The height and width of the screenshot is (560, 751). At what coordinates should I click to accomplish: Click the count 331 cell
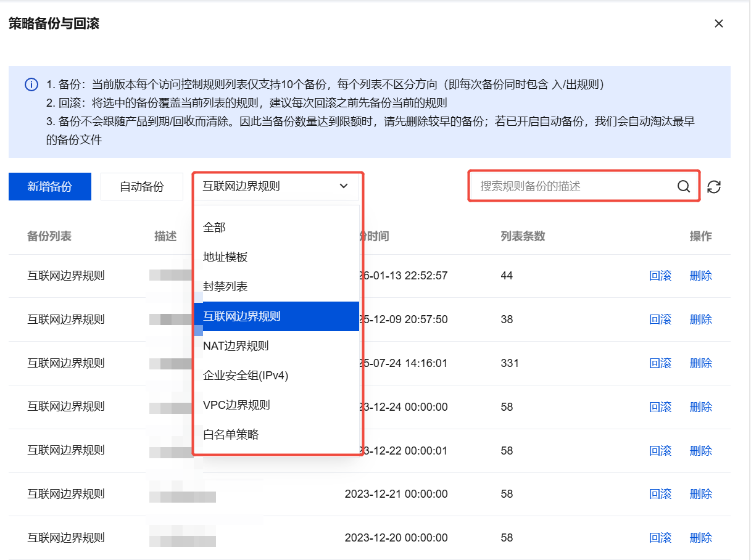point(510,363)
